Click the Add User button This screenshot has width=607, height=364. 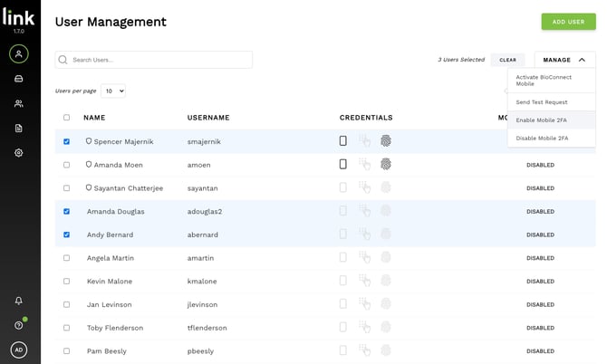coord(568,22)
